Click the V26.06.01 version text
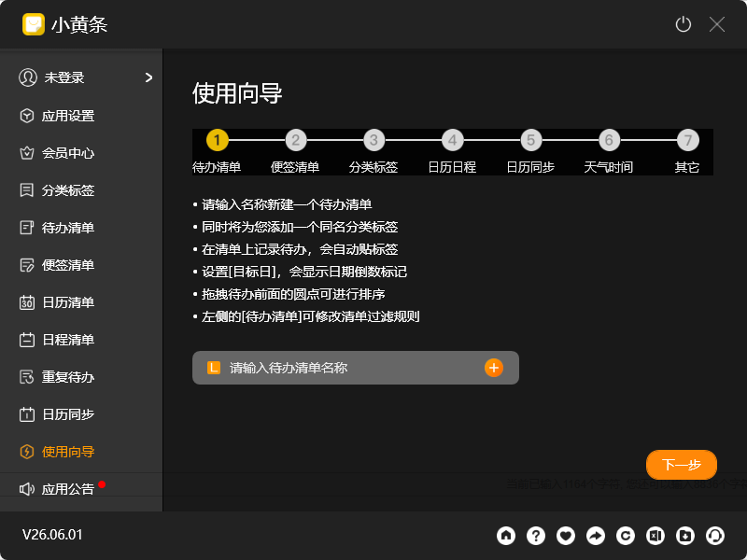 tap(52, 535)
